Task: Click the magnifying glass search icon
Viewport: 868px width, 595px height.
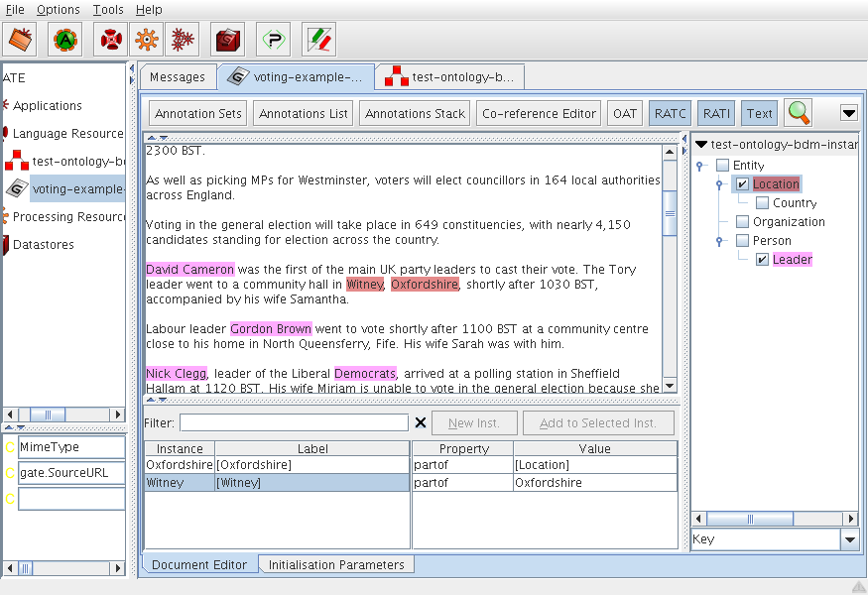Action: tap(799, 113)
